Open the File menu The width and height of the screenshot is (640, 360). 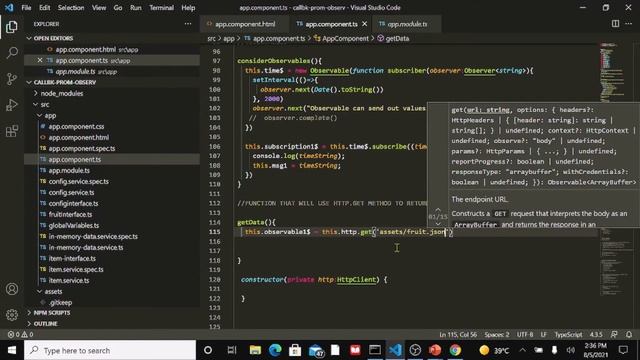pos(26,8)
